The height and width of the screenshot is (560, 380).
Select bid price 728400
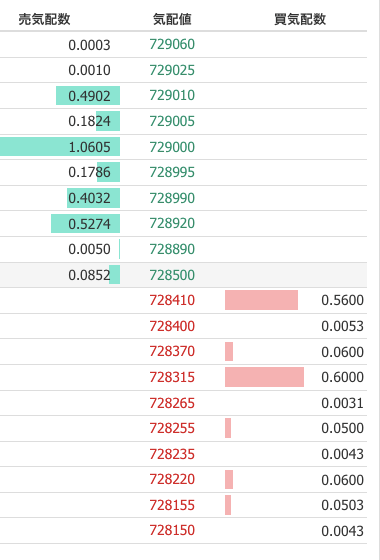click(172, 326)
